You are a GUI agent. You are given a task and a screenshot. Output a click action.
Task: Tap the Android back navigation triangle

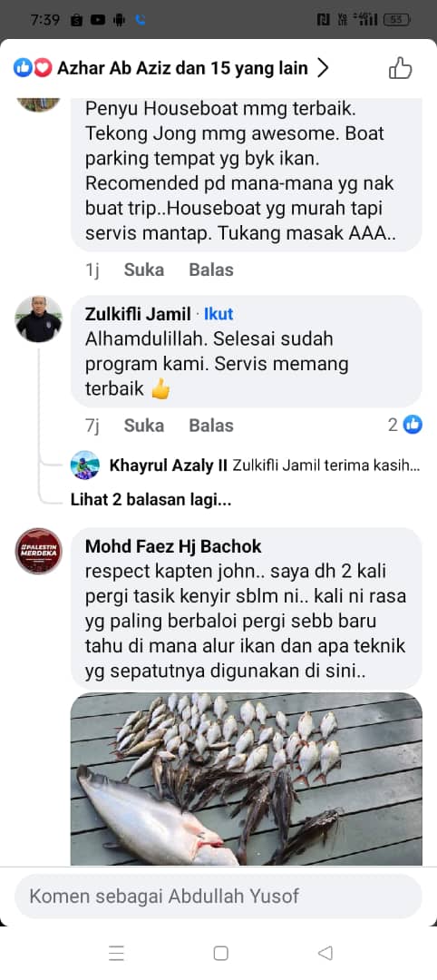pos(325,953)
